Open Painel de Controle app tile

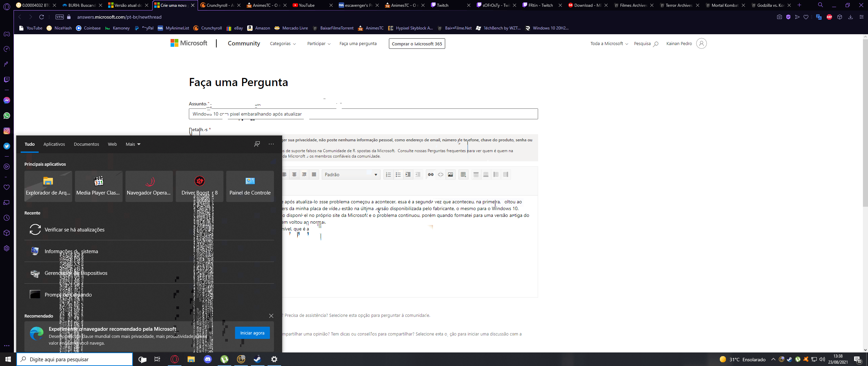[x=250, y=186]
